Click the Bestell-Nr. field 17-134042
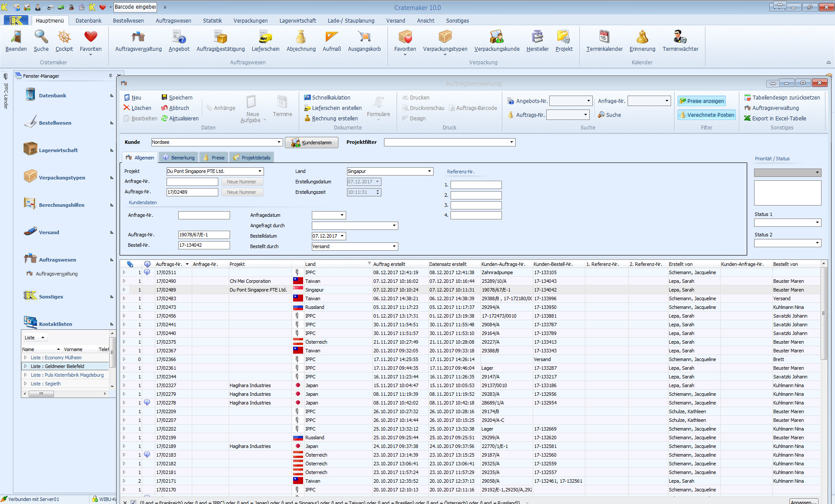The image size is (835, 504). [x=204, y=245]
